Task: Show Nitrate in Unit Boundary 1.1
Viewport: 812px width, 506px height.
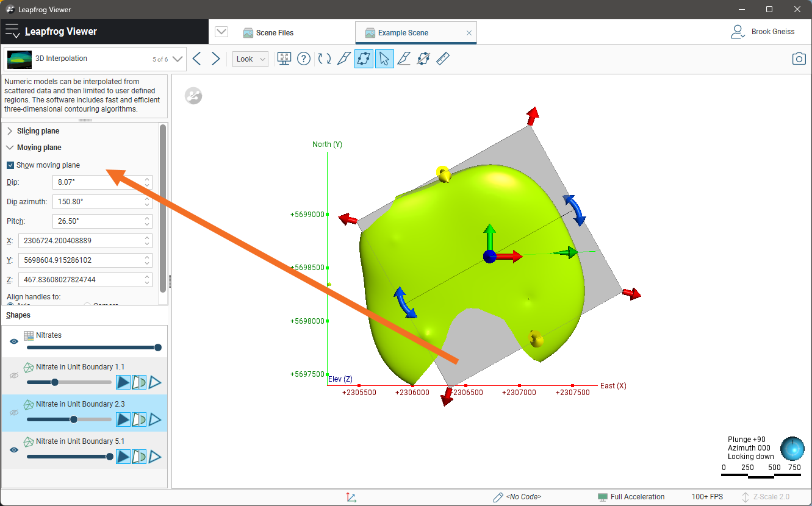Action: pyautogui.click(x=14, y=376)
